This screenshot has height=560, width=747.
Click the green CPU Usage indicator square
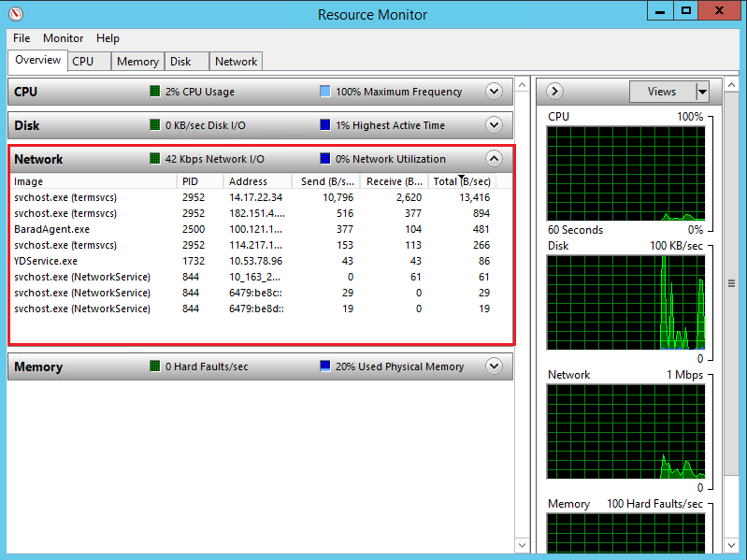coord(155,92)
